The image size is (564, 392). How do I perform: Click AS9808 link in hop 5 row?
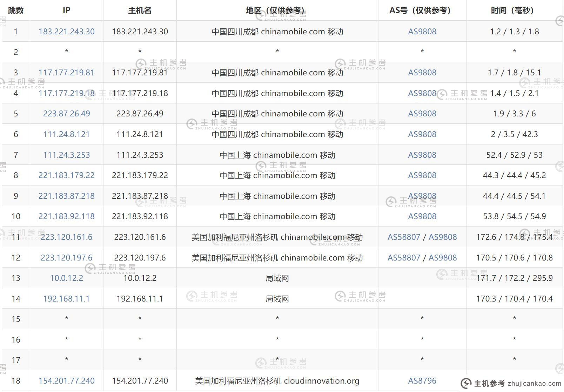coord(422,114)
